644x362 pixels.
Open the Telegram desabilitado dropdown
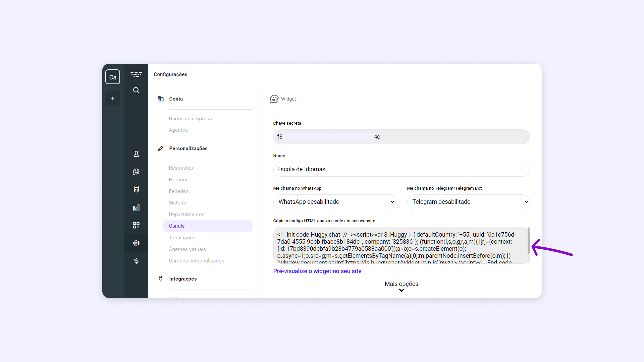tap(469, 202)
